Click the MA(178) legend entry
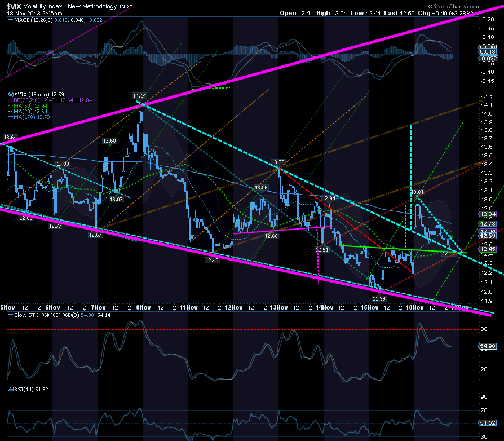 pyautogui.click(x=32, y=117)
